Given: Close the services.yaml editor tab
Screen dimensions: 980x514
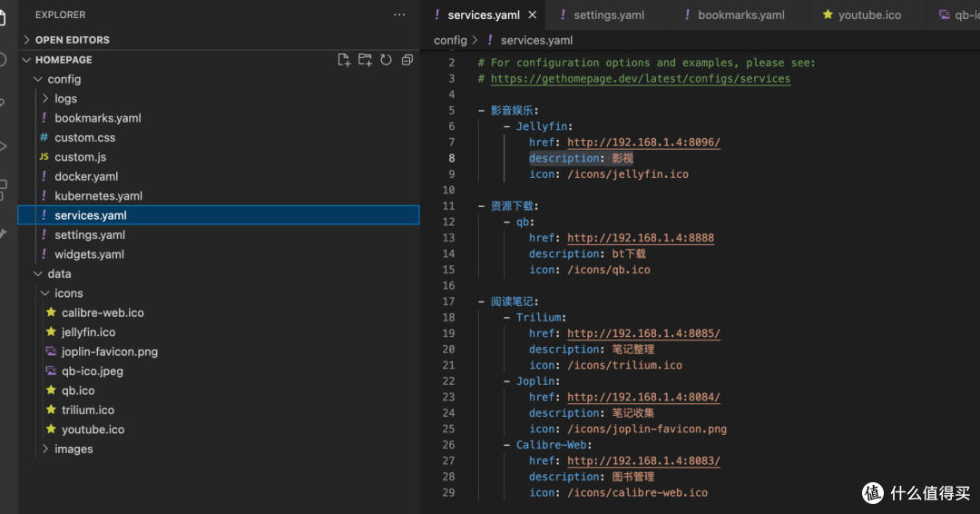Looking at the screenshot, I should click(533, 15).
